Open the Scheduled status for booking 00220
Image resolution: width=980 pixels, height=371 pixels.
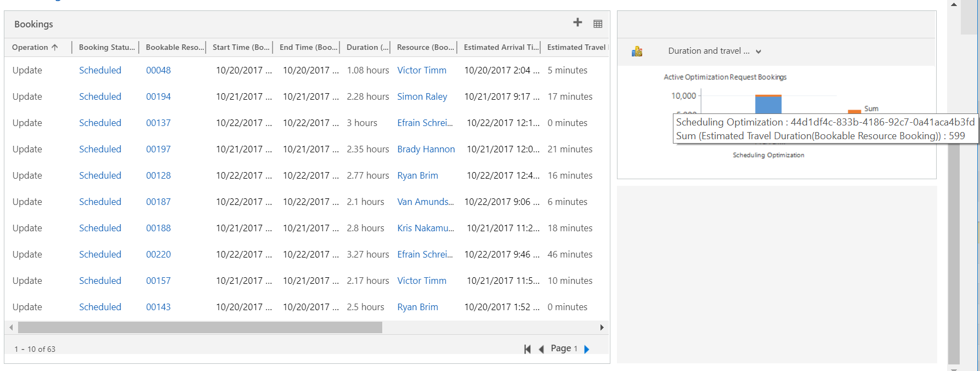tap(100, 254)
